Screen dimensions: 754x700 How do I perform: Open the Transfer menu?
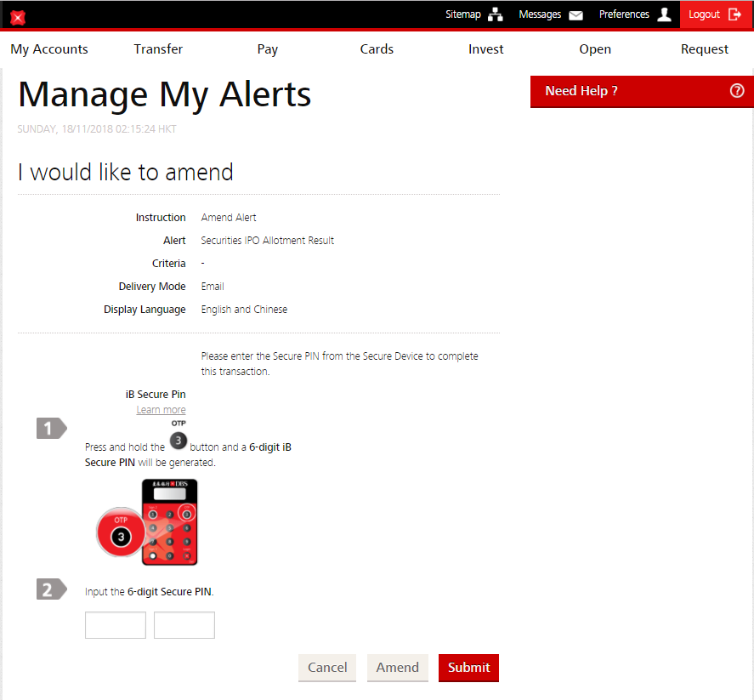(158, 49)
